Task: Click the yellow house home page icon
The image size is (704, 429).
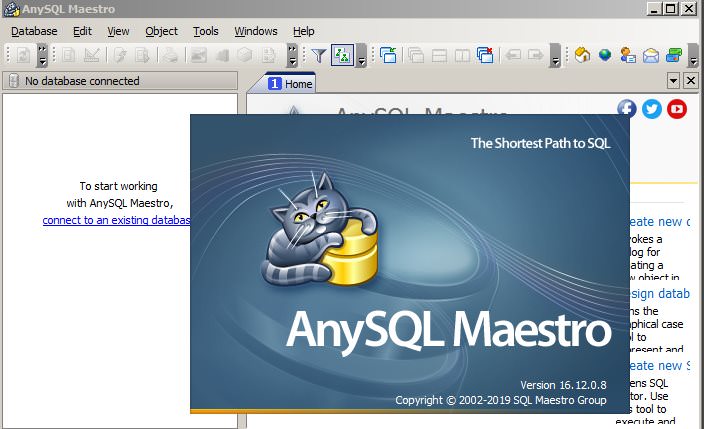Action: pyautogui.click(x=582, y=55)
